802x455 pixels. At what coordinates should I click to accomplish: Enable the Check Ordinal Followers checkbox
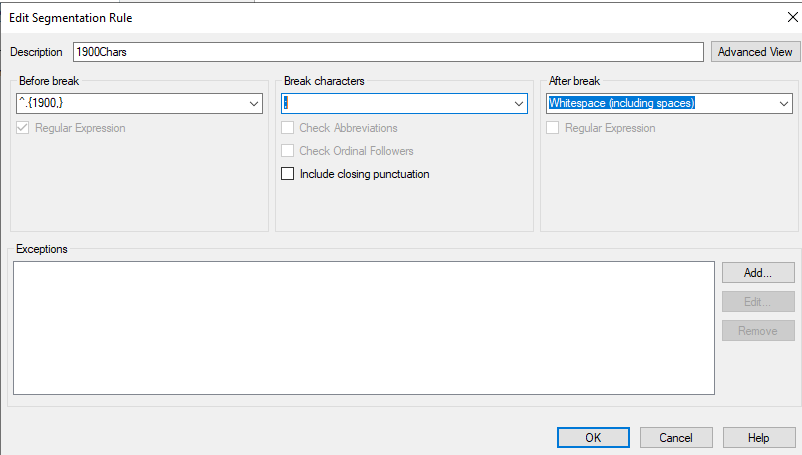pyautogui.click(x=288, y=151)
